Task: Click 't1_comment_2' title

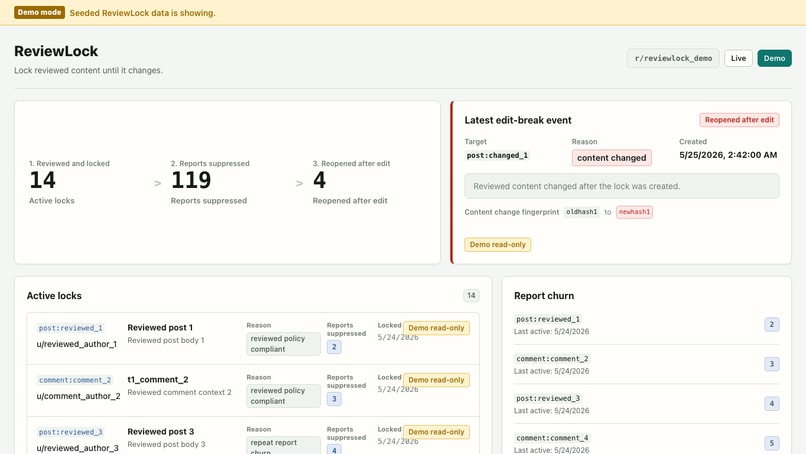Action: (x=158, y=379)
